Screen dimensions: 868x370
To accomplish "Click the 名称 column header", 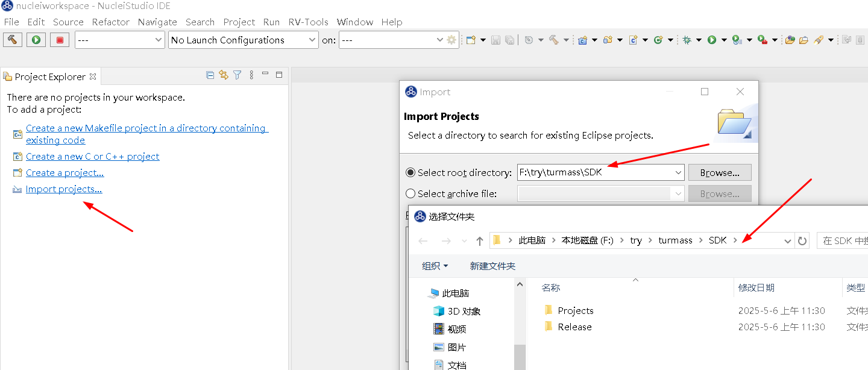I will point(550,287).
